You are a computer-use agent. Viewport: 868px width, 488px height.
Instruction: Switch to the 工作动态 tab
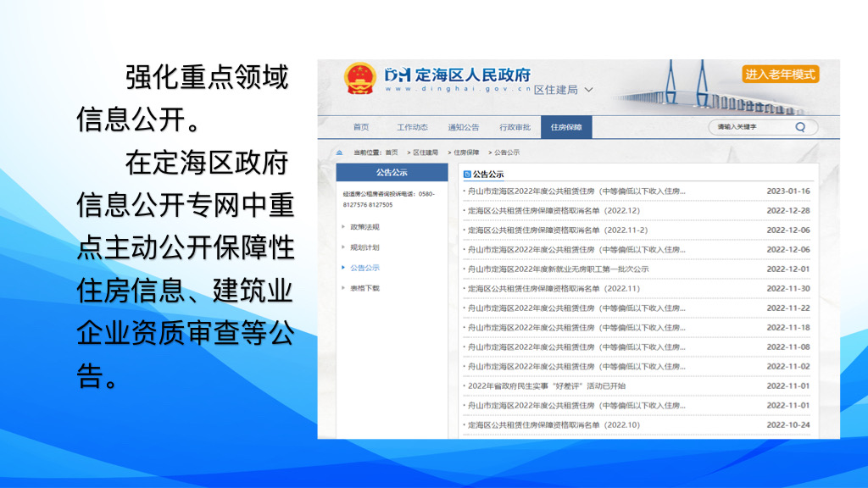click(x=412, y=127)
